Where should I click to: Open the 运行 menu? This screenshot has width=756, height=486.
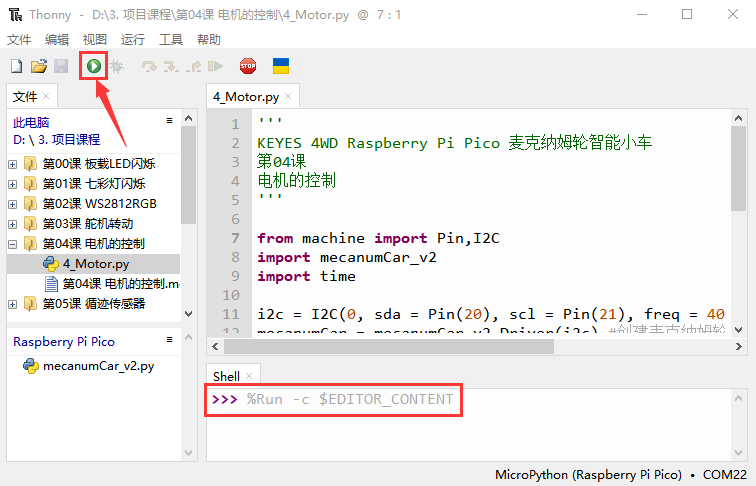133,40
